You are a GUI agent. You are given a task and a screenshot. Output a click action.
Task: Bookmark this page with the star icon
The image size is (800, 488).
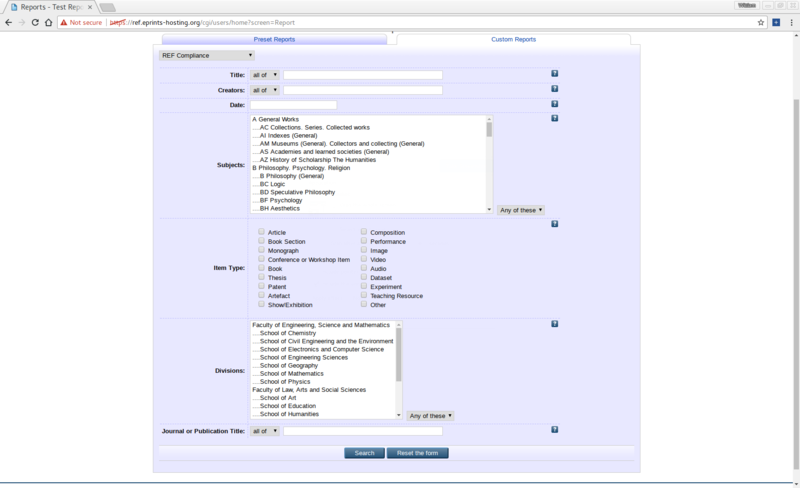click(761, 22)
